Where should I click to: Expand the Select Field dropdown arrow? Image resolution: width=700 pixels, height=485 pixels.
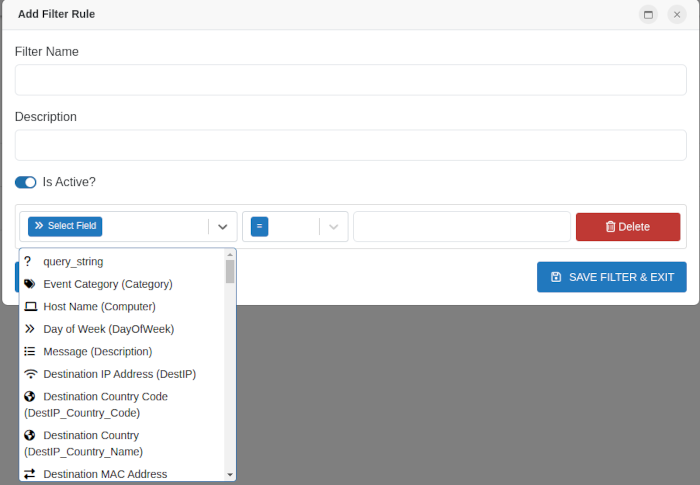point(223,227)
